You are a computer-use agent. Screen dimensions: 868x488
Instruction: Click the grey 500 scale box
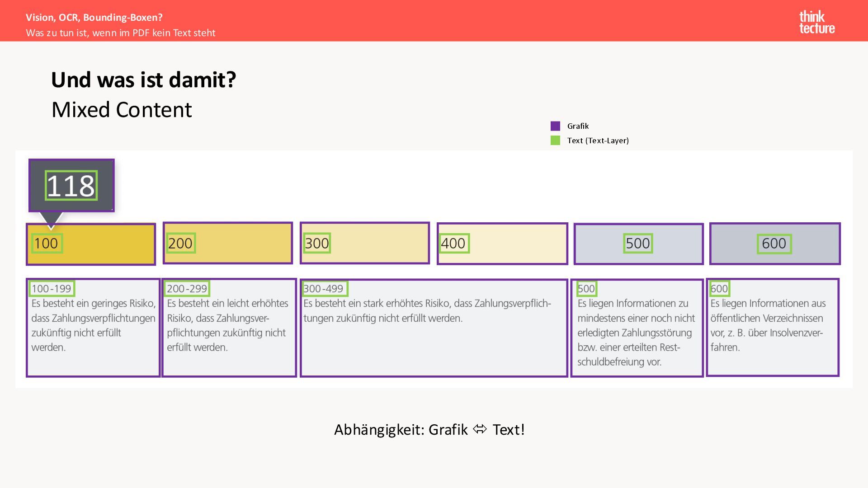(x=638, y=244)
